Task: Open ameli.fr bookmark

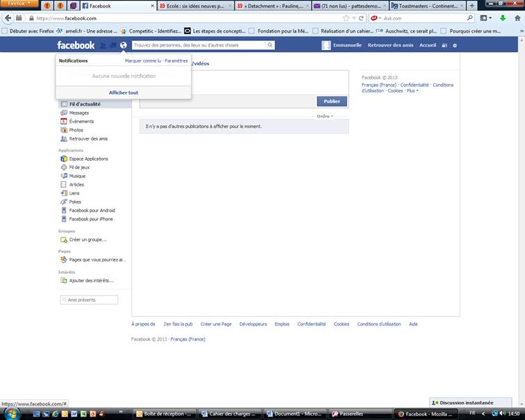Action: [x=87, y=31]
